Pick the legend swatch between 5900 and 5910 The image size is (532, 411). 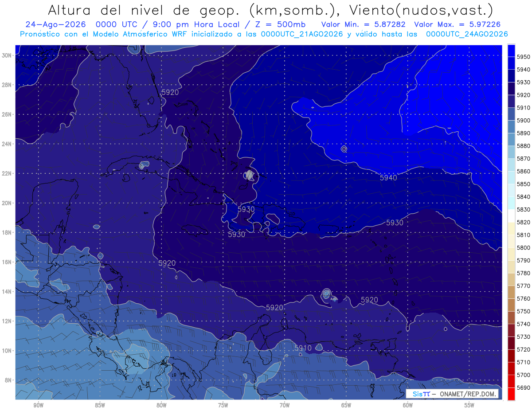click(511, 114)
